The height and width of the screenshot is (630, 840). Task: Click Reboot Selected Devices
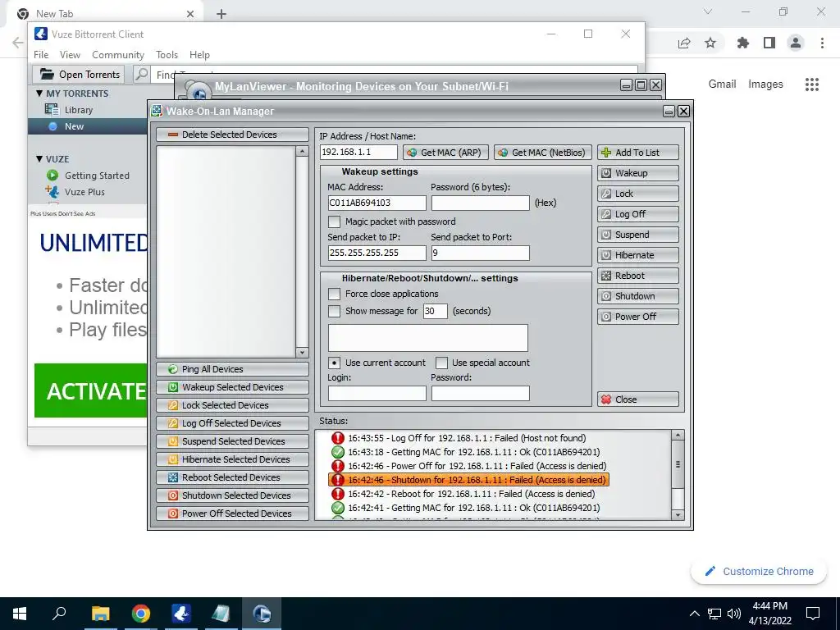[x=232, y=477]
